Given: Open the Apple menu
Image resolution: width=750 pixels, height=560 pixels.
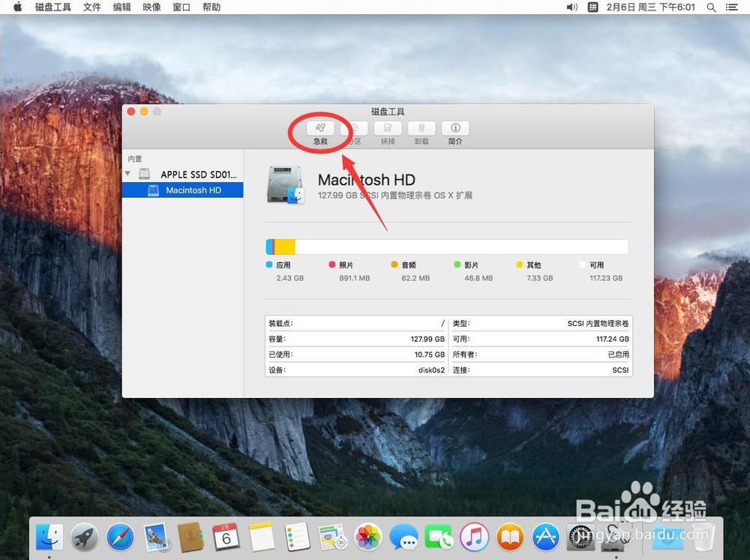Looking at the screenshot, I should pyautogui.click(x=18, y=7).
